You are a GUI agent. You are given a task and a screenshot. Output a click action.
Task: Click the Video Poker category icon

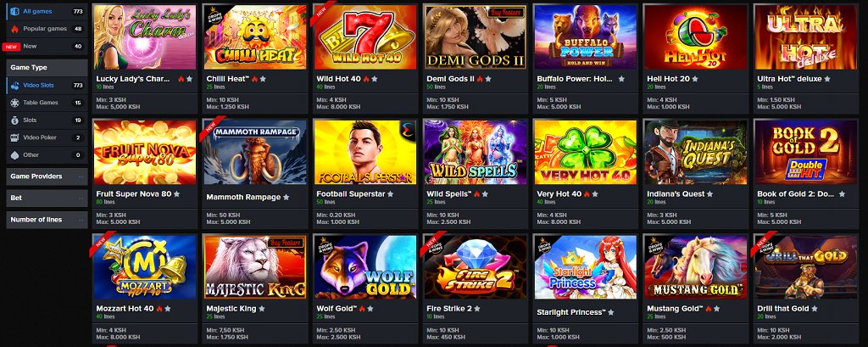(14, 137)
